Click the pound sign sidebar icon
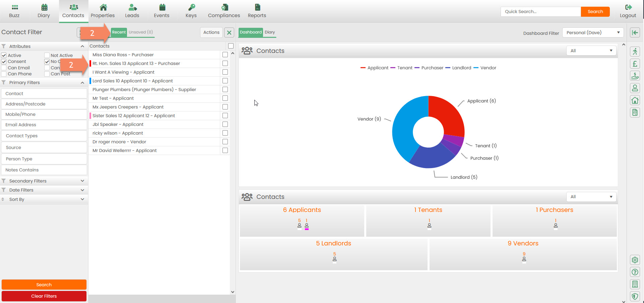The image size is (644, 303). (x=635, y=64)
